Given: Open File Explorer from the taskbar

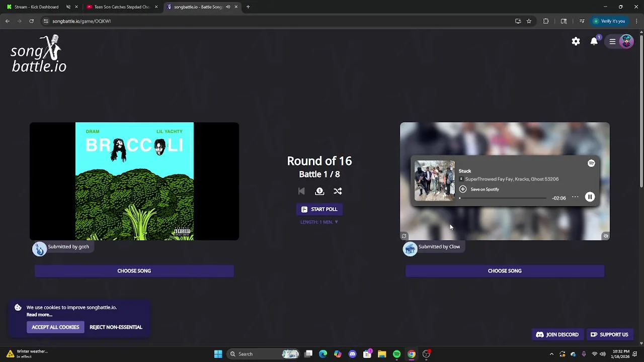Looking at the screenshot, I should (x=382, y=354).
